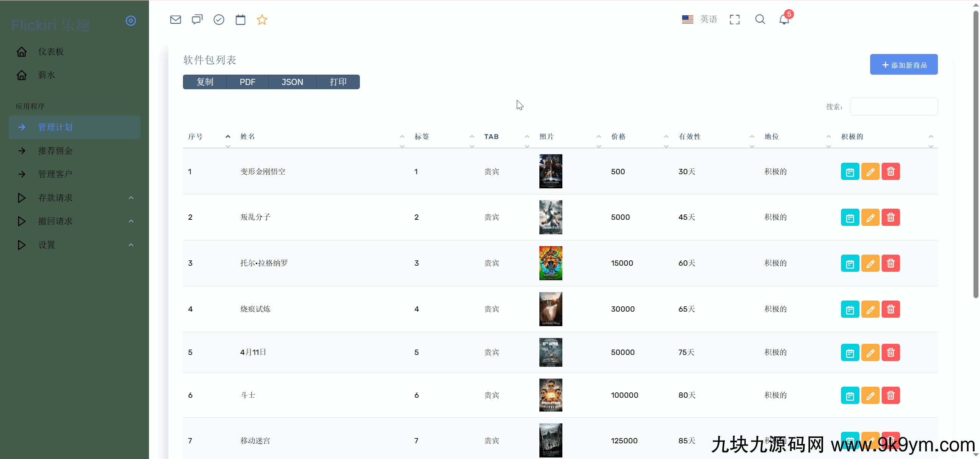The image size is (980, 459).
Task: Click into the 搜索 input field
Action: pos(894,107)
